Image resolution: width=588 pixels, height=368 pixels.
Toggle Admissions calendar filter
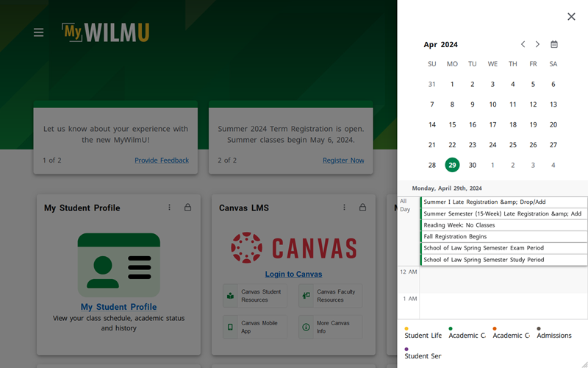pos(554,333)
